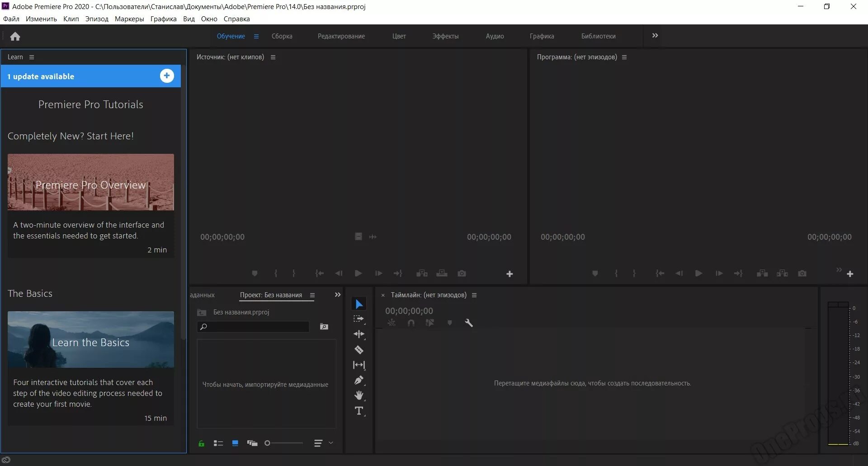This screenshot has width=868, height=466.
Task: Click Export Frame camera in Source monitor
Action: coord(462,273)
